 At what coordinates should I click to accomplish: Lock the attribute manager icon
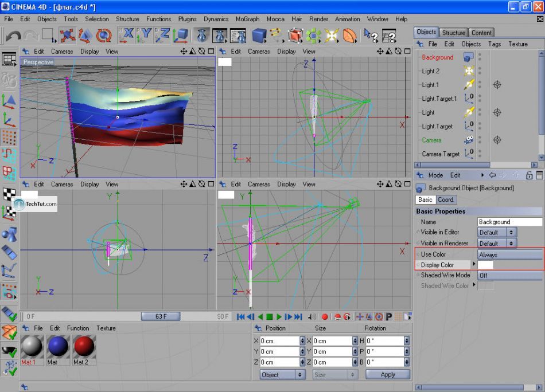tap(529, 175)
